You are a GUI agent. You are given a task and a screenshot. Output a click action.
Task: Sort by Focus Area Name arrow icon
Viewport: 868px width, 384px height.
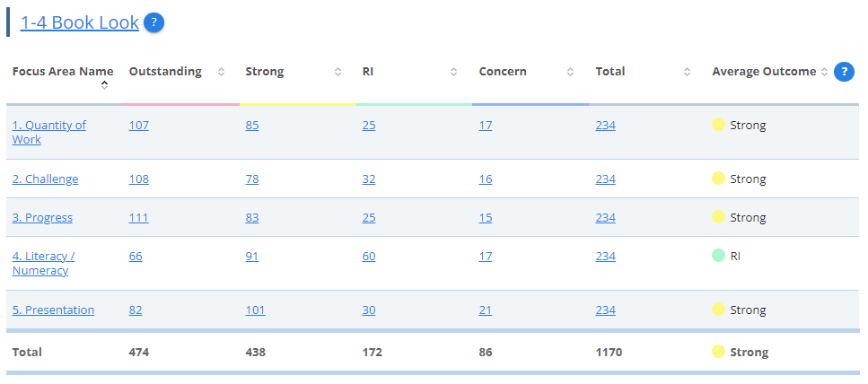tap(104, 85)
